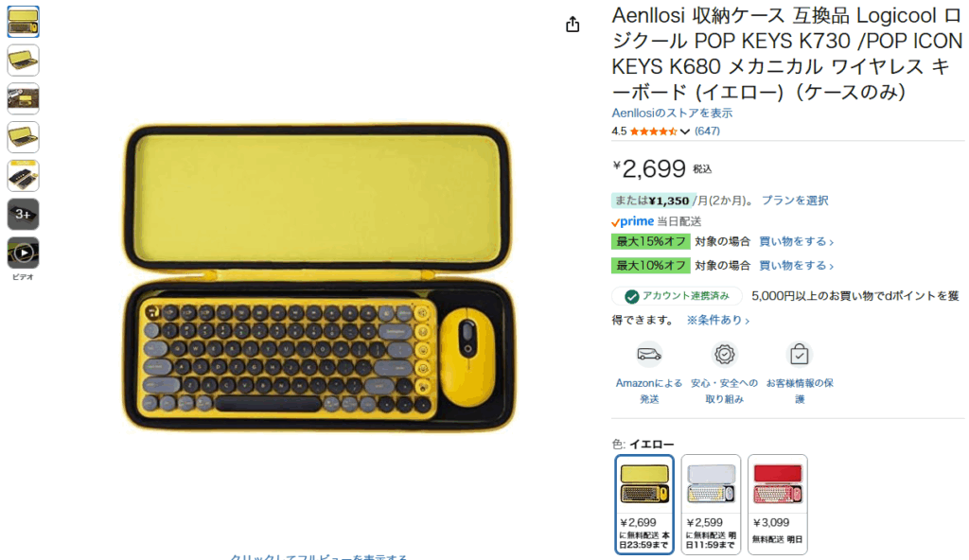Viewport: 969px width, 560px height.
Task: Select the red color variant for ¥3,099
Action: (778, 504)
